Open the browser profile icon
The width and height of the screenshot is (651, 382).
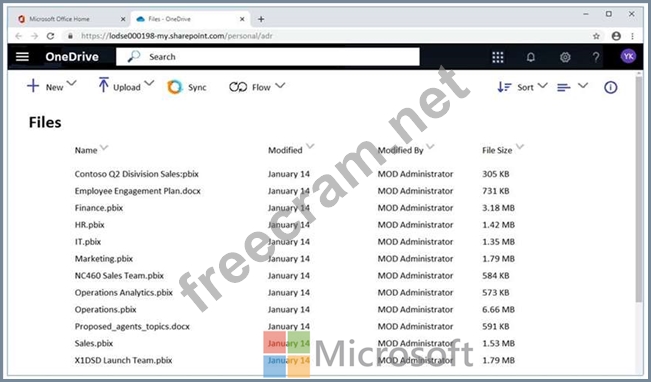pyautogui.click(x=616, y=36)
